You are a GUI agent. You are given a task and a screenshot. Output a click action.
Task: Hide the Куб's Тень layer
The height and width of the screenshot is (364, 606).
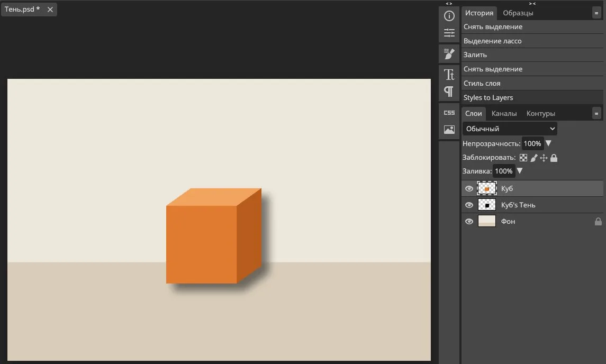tap(469, 205)
